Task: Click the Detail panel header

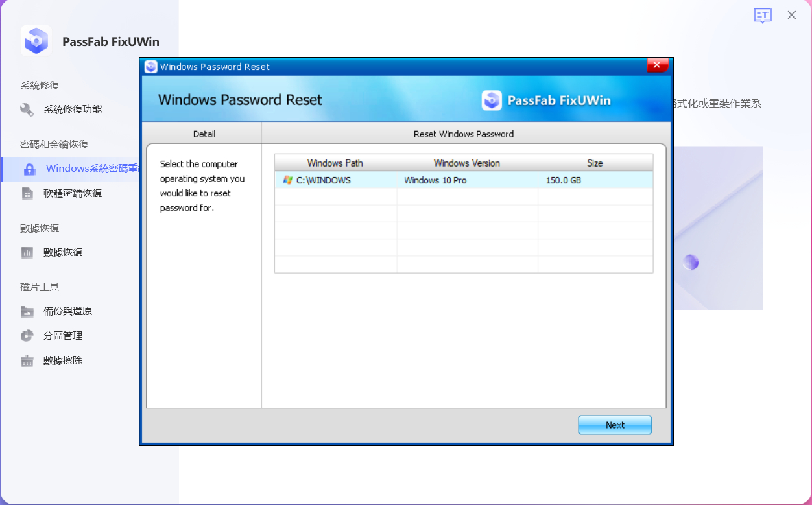Action: click(204, 134)
